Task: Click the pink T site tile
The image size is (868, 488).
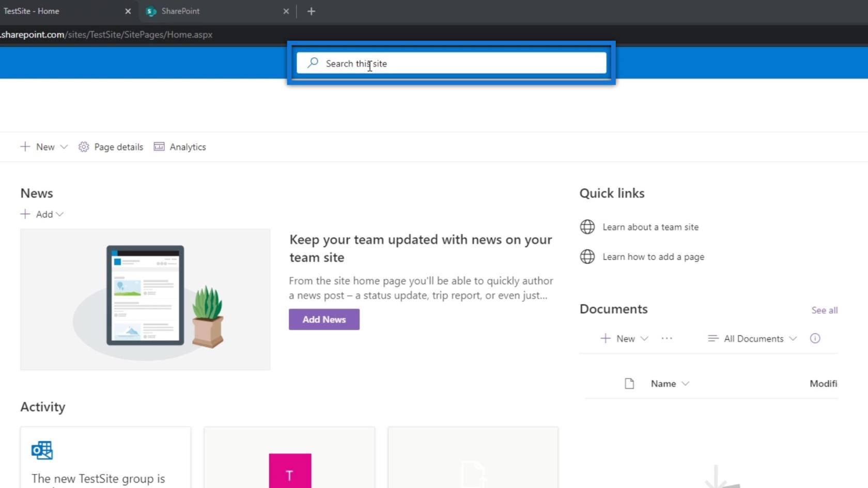Action: 290,470
